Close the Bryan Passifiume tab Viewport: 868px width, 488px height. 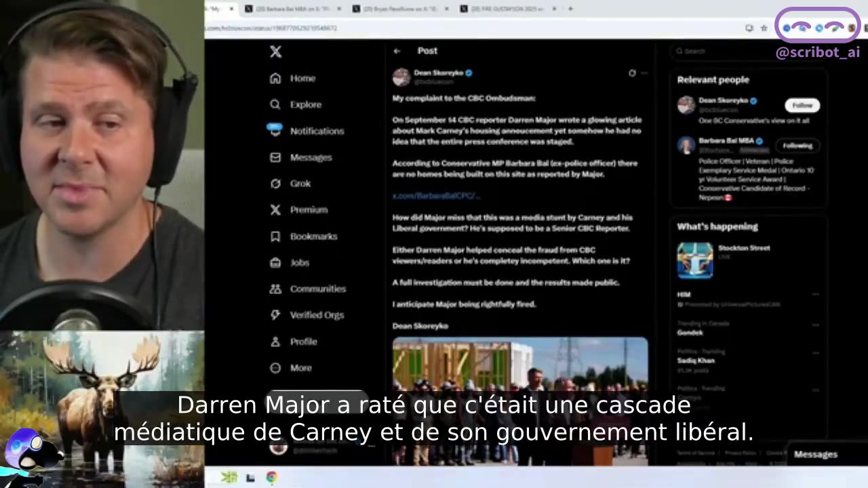click(x=446, y=9)
